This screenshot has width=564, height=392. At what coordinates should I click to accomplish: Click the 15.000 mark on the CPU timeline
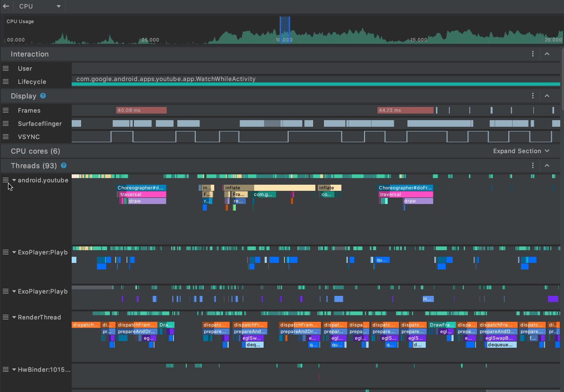419,40
